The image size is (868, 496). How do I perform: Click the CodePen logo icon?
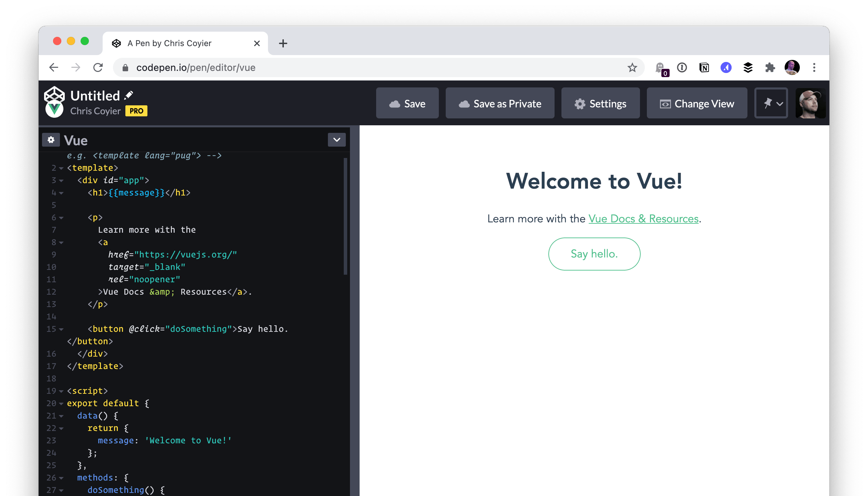pos(54,95)
